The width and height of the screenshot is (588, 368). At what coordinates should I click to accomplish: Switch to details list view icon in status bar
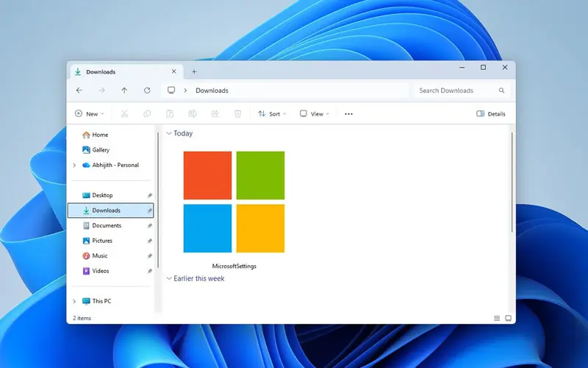[x=497, y=319]
